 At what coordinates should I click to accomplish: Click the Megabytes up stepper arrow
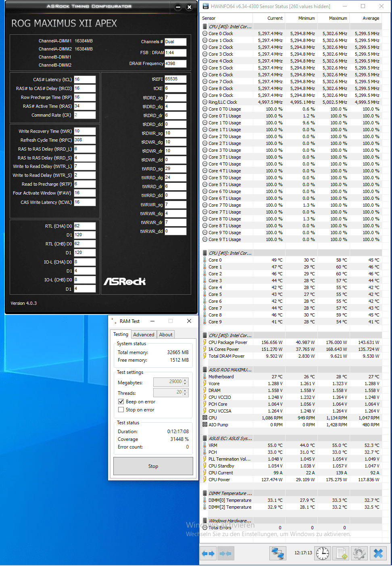tap(185, 380)
